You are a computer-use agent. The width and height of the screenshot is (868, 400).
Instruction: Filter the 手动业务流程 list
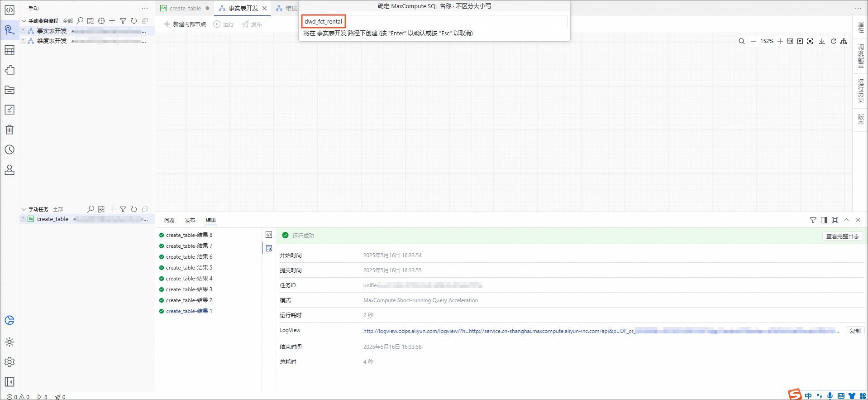pyautogui.click(x=123, y=21)
